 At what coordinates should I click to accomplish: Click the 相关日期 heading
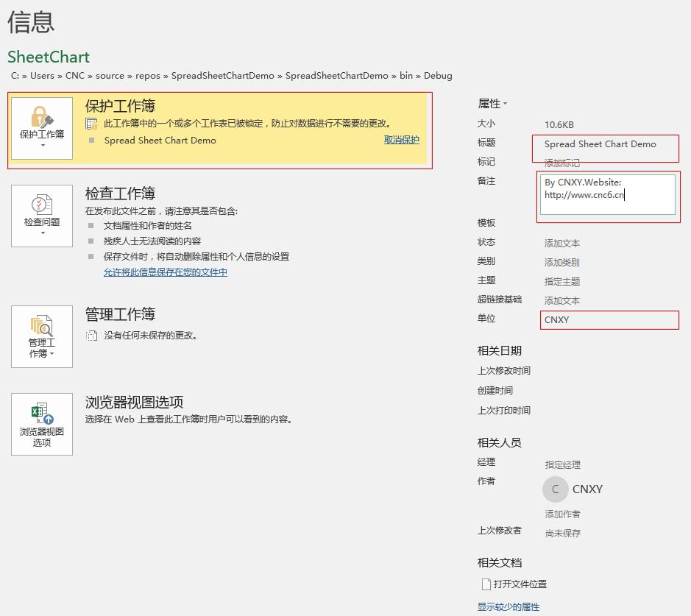[x=499, y=351]
